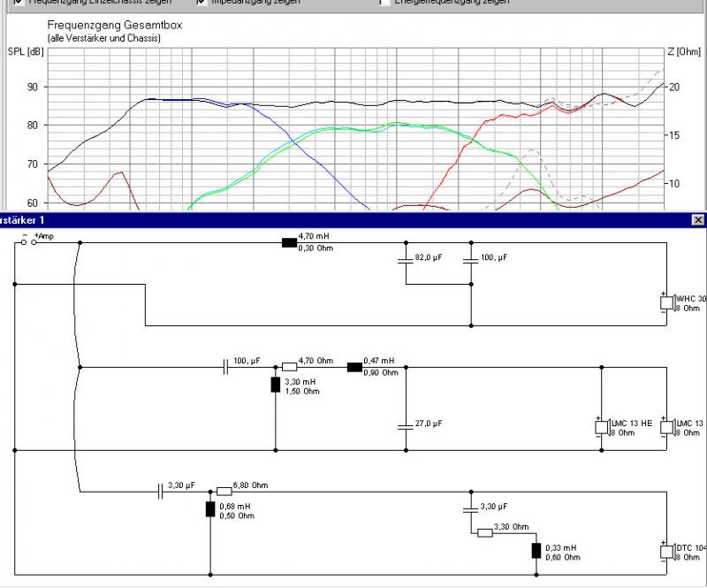Viewport: 707px width, 588px height.
Task: Click the 4,70 mH woofer inductor
Action: 289,243
